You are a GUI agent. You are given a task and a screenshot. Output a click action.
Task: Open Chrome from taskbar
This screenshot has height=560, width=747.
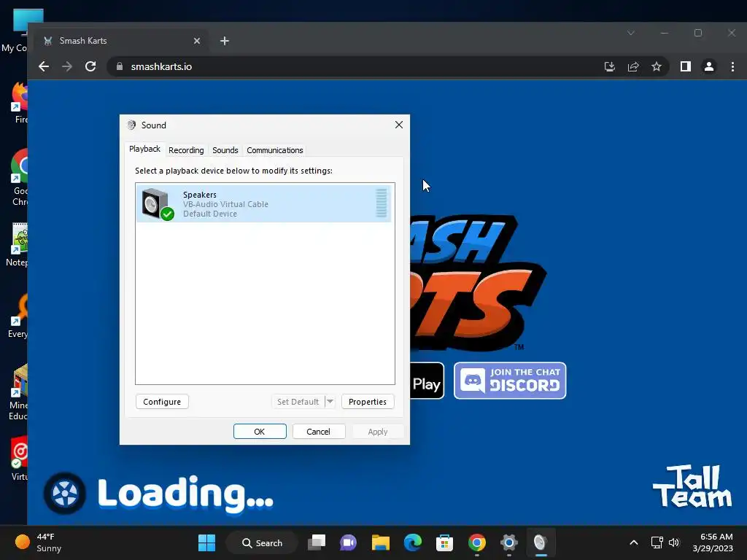pos(477,542)
